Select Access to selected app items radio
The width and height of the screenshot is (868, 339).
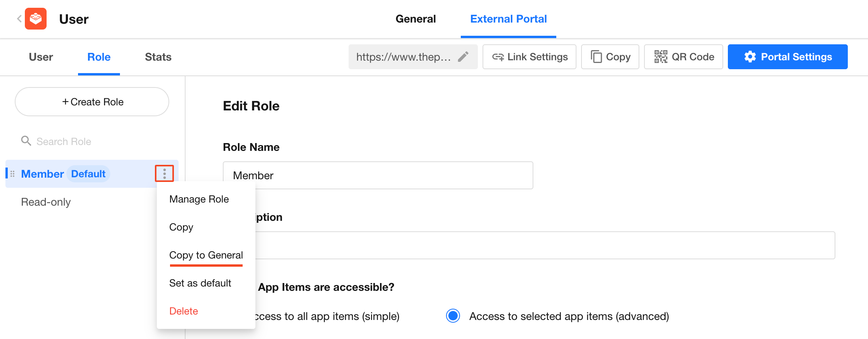coord(453,316)
